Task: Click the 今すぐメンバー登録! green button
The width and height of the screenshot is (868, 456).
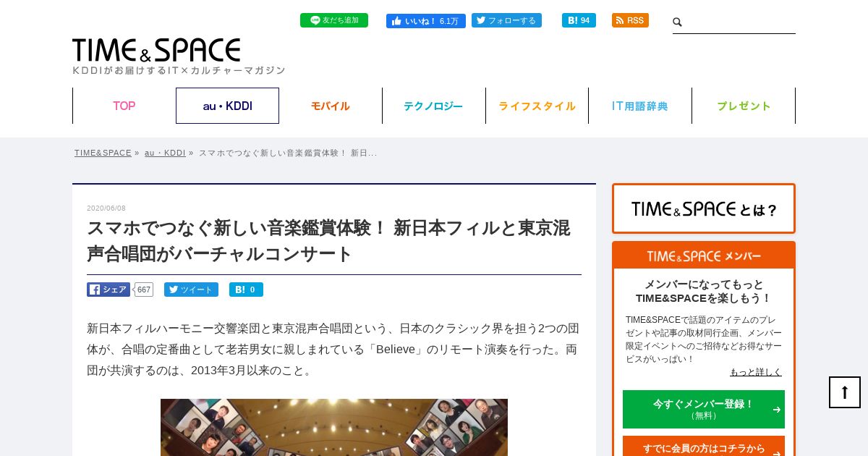Action: (x=704, y=409)
